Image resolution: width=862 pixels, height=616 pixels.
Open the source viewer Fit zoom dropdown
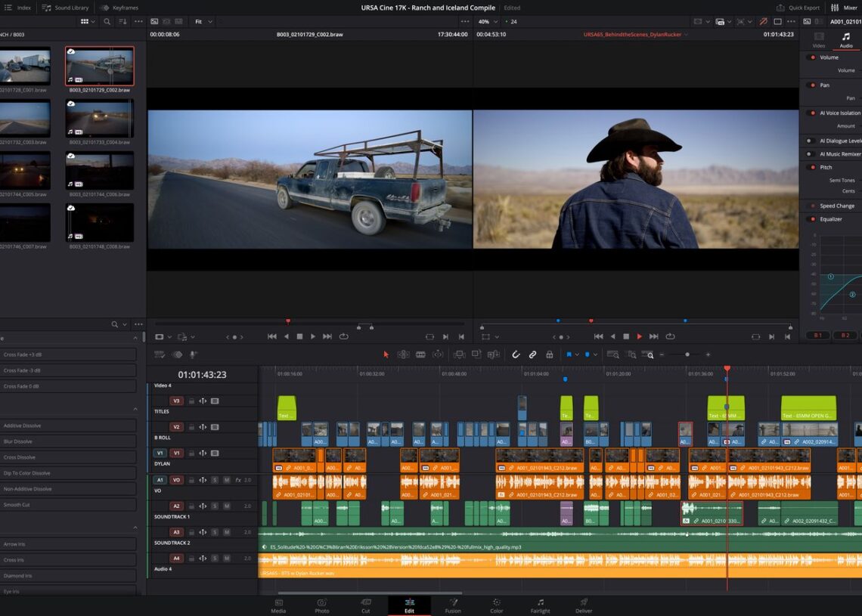[203, 21]
